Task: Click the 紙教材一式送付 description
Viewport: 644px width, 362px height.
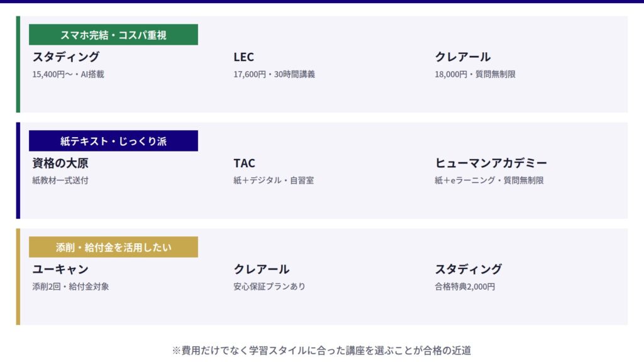Action: (x=60, y=180)
